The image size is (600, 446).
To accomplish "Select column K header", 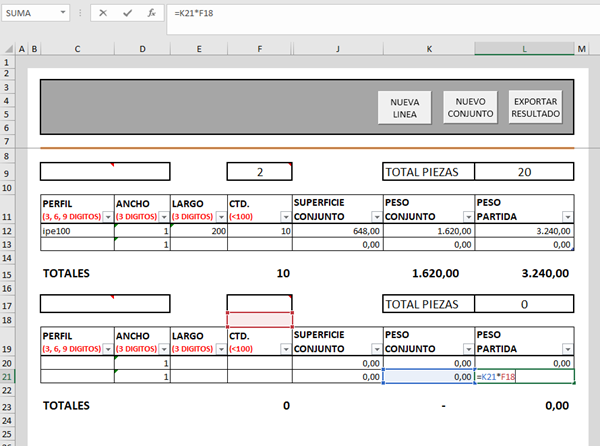I will click(x=429, y=48).
